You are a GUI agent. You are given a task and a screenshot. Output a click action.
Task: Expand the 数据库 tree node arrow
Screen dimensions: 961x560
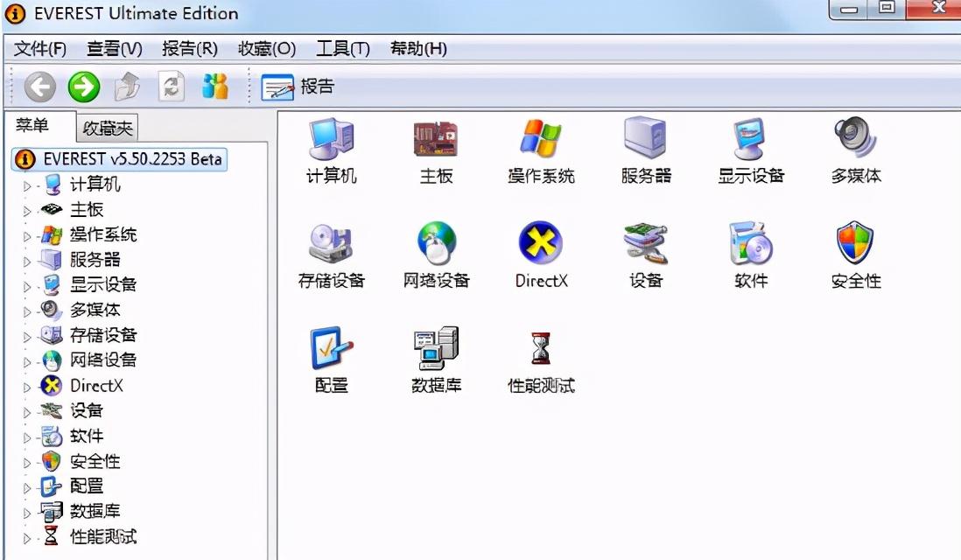(26, 513)
